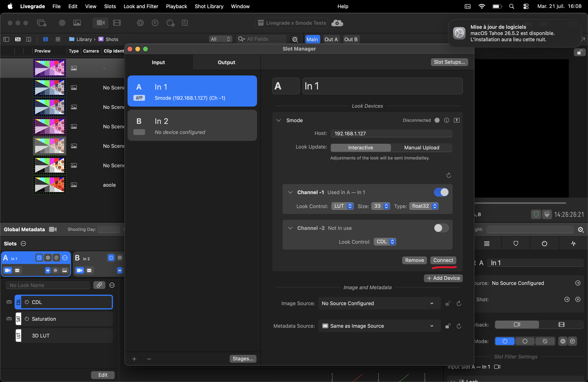Select the first blue Mode button in right panel
This screenshot has width=588, height=382.
505,341
